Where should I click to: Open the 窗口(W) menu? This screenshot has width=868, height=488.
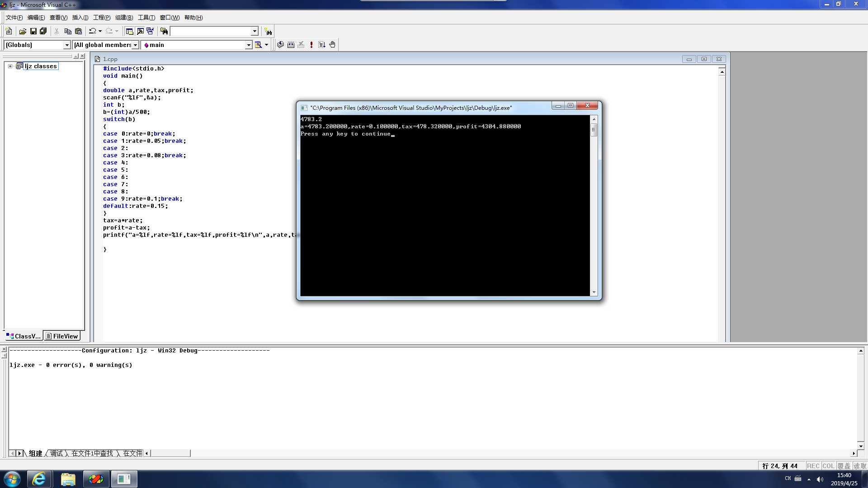[x=170, y=18]
